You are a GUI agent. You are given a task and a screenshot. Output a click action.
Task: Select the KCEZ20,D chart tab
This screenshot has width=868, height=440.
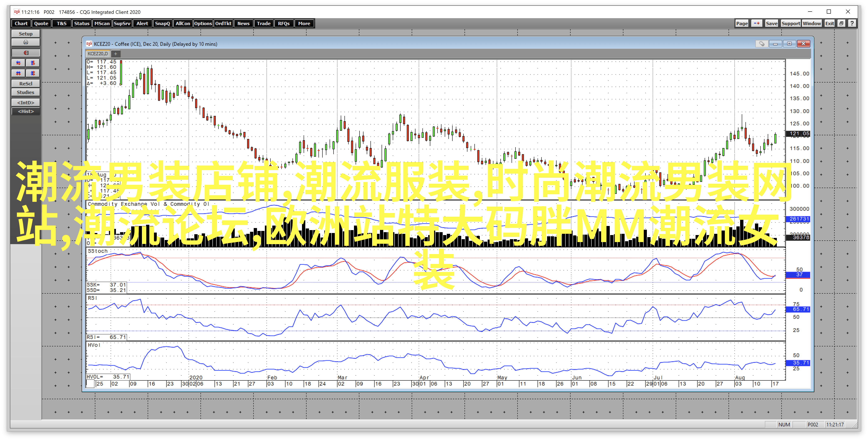pos(98,54)
